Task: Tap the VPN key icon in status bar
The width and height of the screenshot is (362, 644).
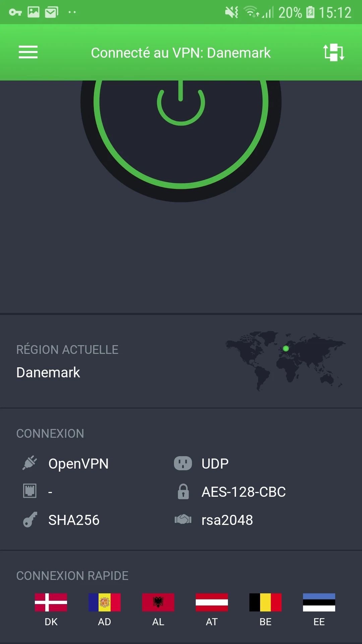Action: pos(15,12)
